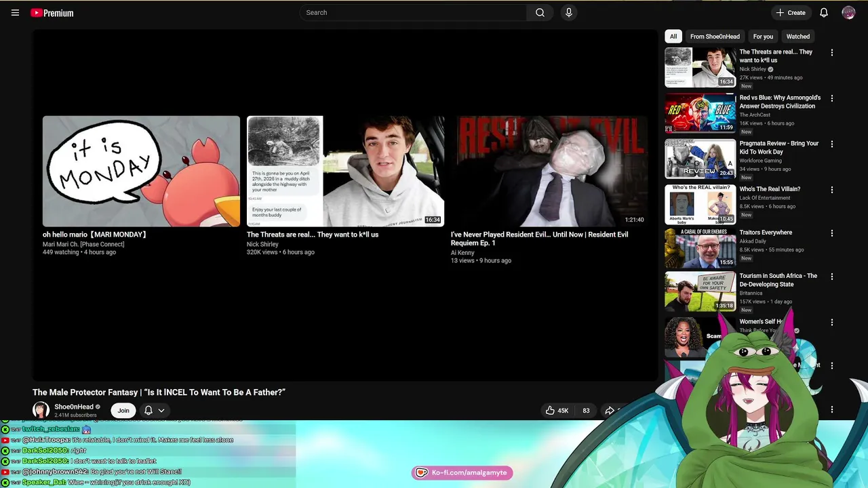Open more options for Traitors Everywhere video

[832, 233]
